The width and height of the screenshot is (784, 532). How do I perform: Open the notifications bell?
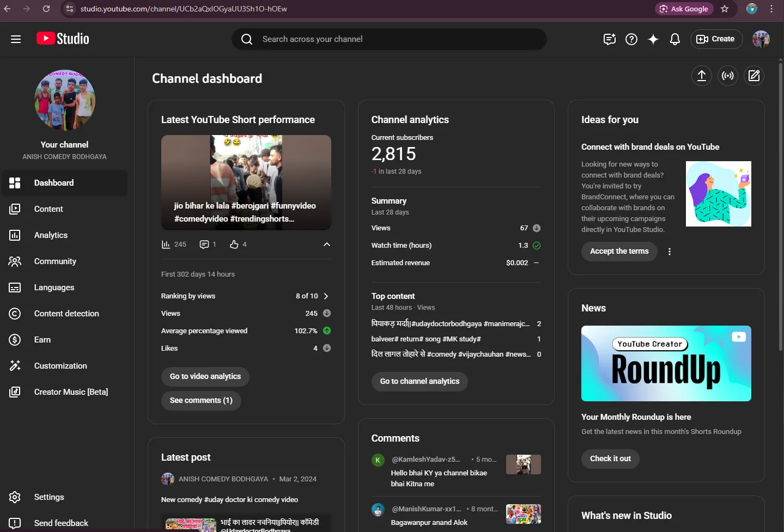[675, 39]
